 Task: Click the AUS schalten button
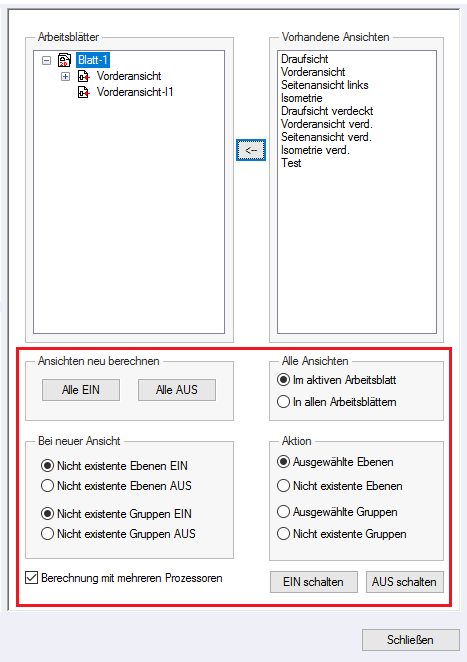point(405,582)
